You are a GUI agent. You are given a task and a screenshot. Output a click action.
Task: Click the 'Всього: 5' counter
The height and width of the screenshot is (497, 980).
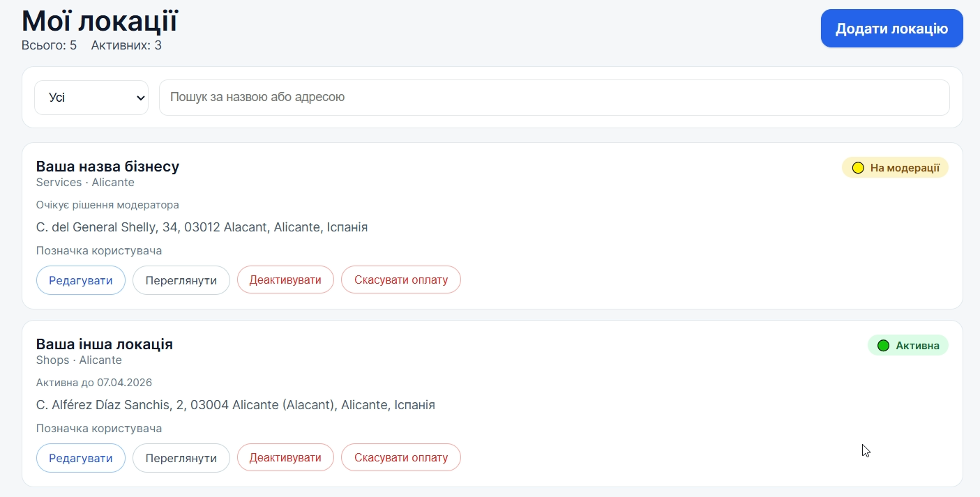click(49, 46)
